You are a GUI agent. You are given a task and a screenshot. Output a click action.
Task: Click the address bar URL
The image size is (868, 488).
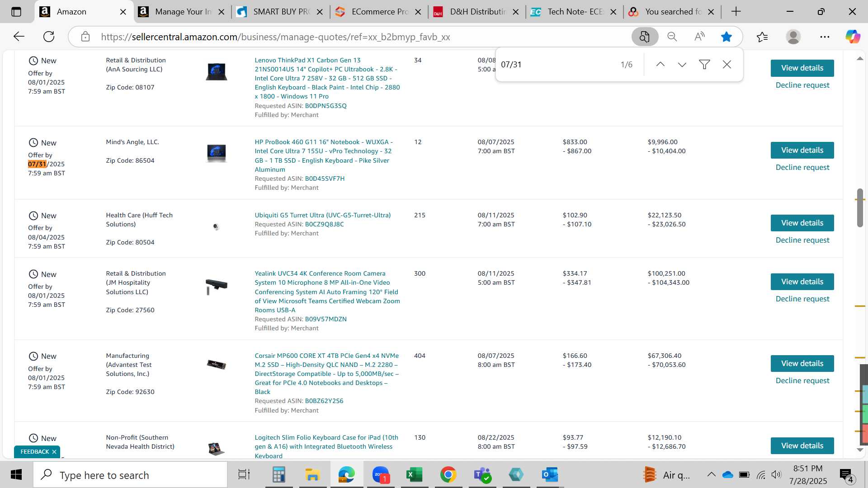(x=275, y=37)
